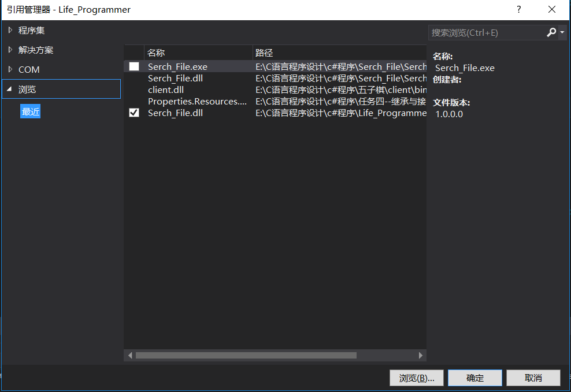This screenshot has height=392, width=571.
Task: Click the path containing Life_Programme
Action: [x=341, y=113]
